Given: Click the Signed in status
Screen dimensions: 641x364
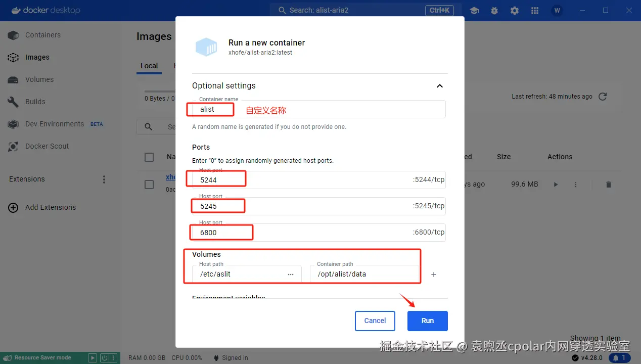Looking at the screenshot, I should (231, 358).
